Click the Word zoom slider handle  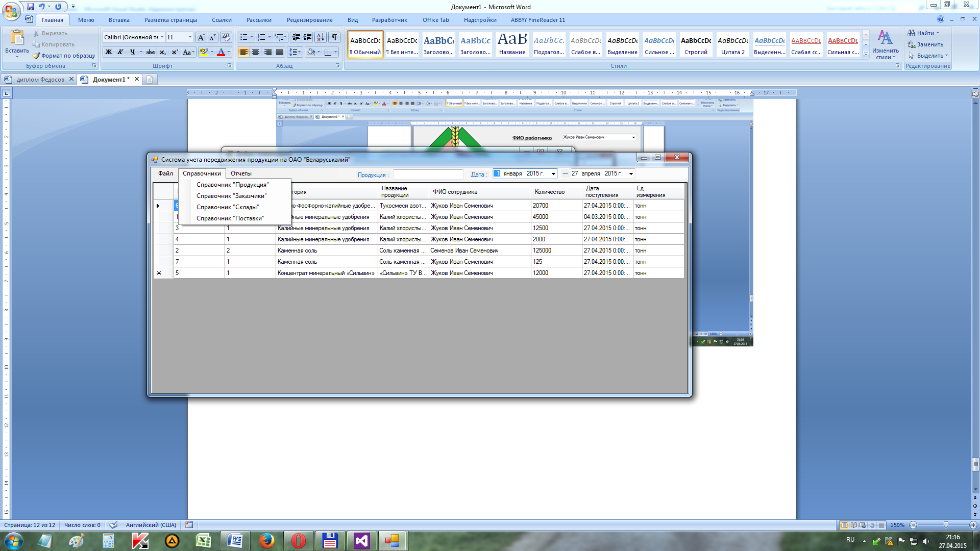(x=946, y=525)
